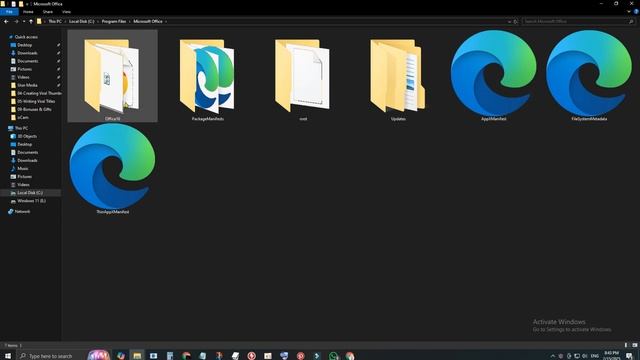
Task: Click the taskbar search box
Action: tap(51, 356)
